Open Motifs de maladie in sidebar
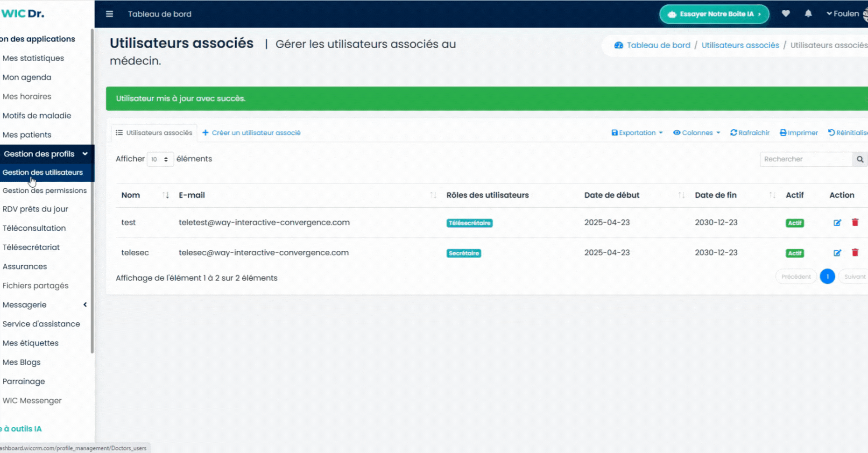 click(36, 115)
